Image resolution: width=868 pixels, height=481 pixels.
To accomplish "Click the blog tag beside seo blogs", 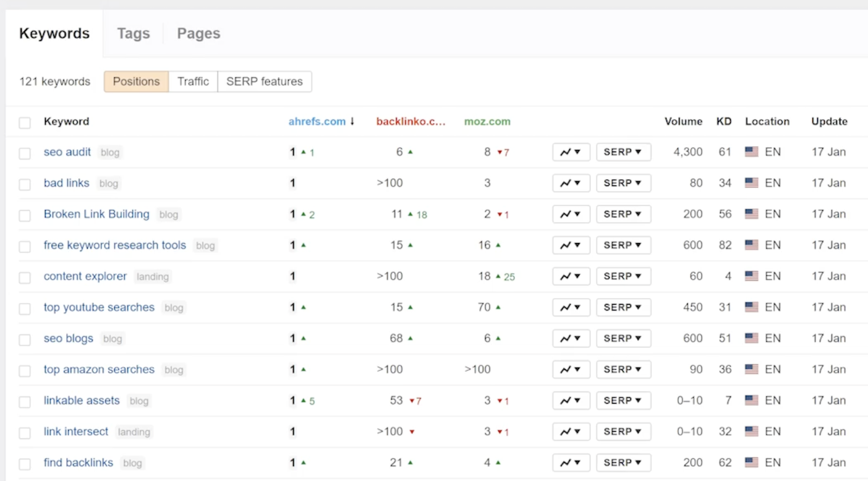I will point(113,339).
